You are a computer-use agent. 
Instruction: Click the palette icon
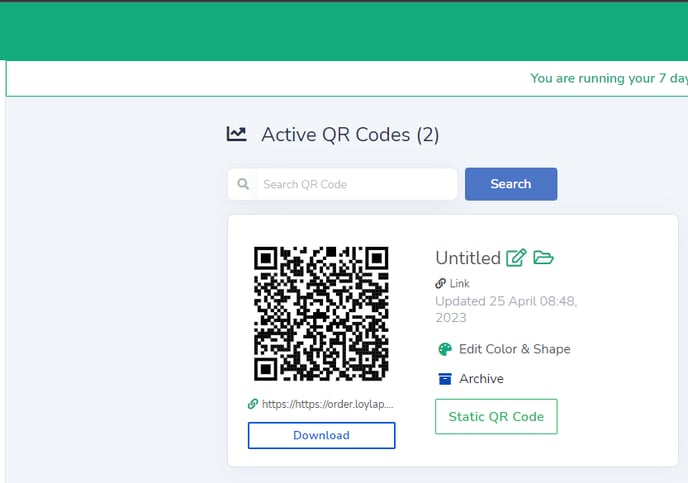[445, 349]
